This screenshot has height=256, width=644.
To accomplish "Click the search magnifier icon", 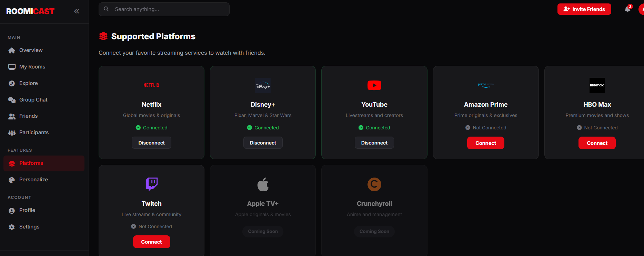I will [x=107, y=9].
